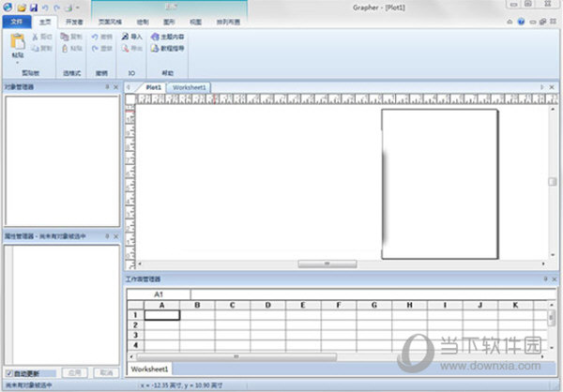Click the Undo icon in the ribbon
563x392 pixels.
[95, 37]
